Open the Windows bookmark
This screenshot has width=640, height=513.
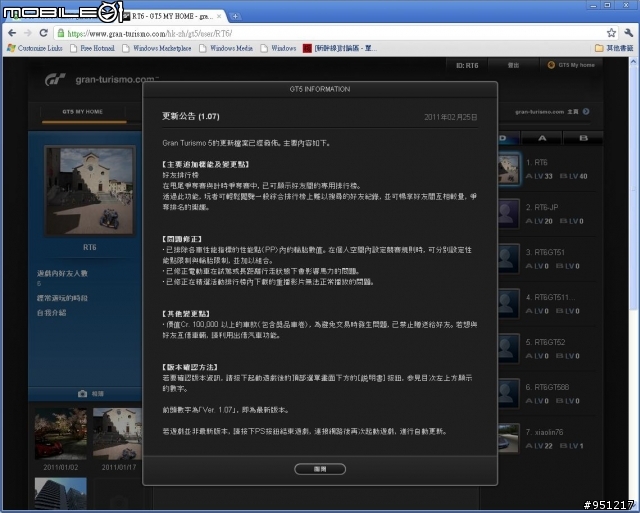click(x=278, y=48)
